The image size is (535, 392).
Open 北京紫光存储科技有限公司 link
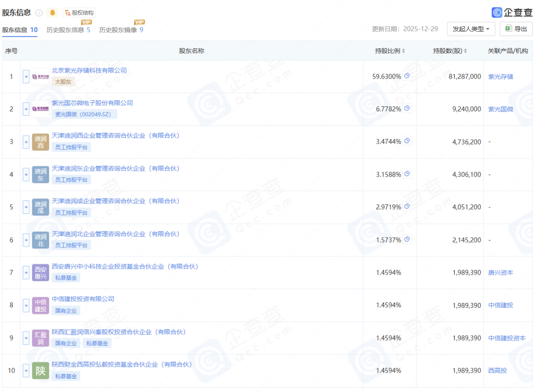pos(89,71)
